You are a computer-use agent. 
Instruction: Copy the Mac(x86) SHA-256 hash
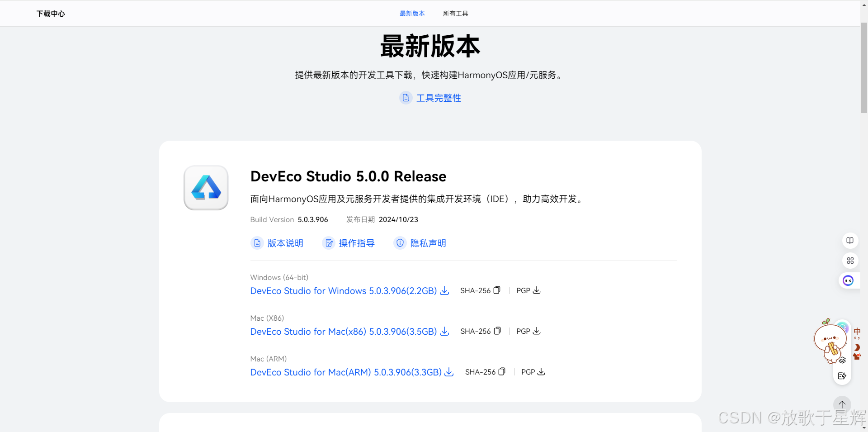coord(497,331)
